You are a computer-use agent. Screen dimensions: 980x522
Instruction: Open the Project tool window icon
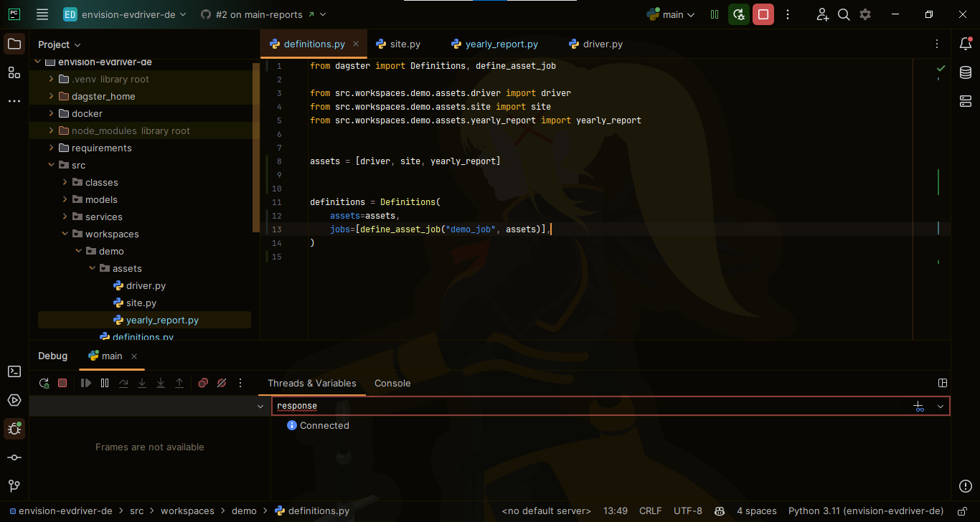(x=14, y=44)
